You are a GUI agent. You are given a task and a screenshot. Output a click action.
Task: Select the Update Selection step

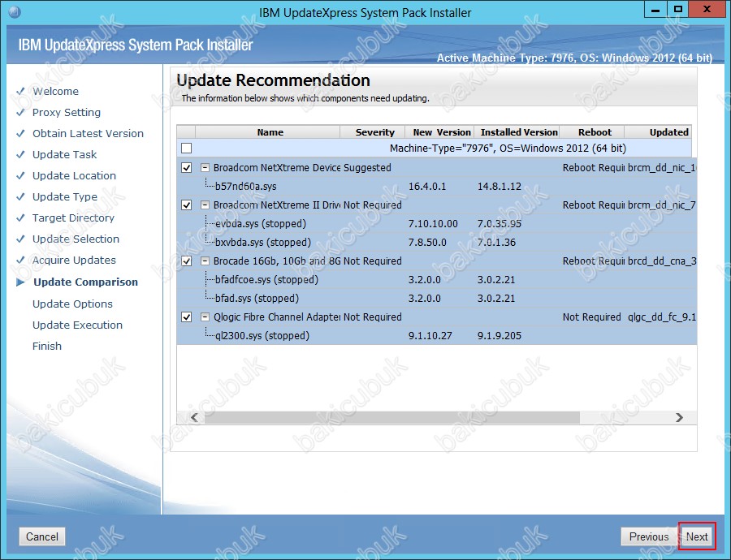click(x=76, y=239)
